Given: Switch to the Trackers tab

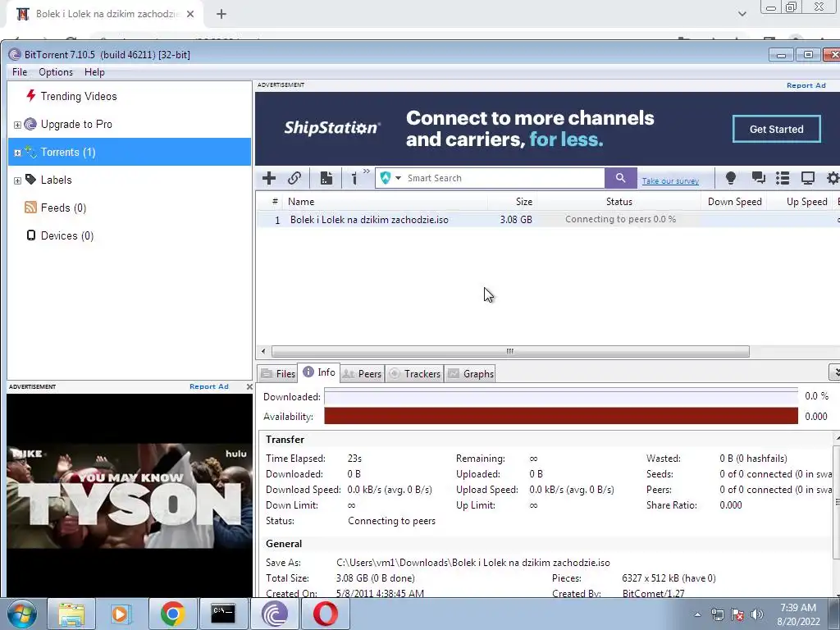Looking at the screenshot, I should coord(414,374).
